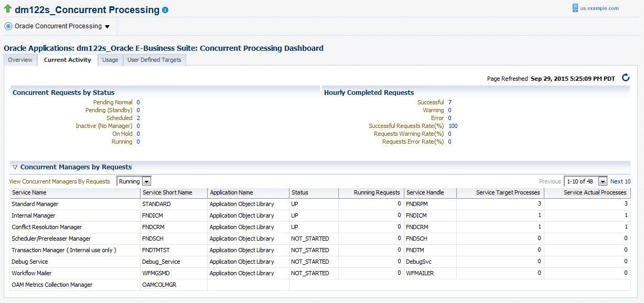Click the Concurrent Requests by Status heading

(x=63, y=92)
